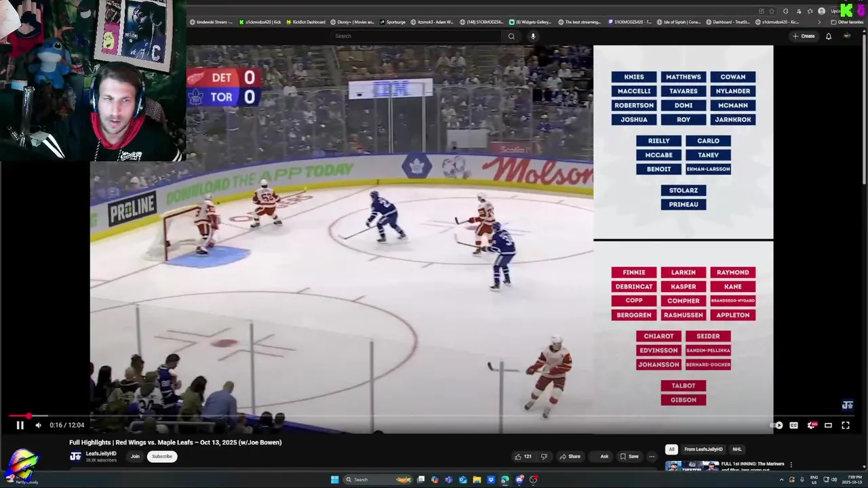The height and width of the screenshot is (488, 868).
Task: Open more actions three-dot menu
Action: [652, 456]
